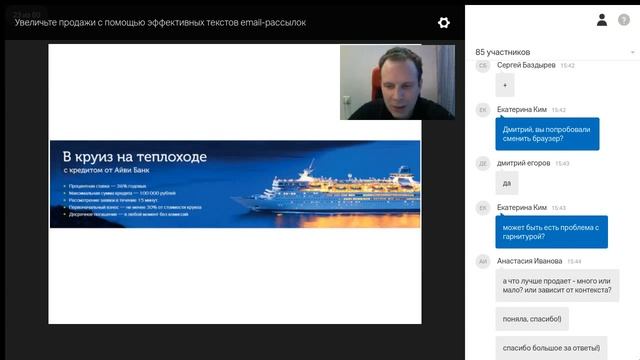Select message 'спасибо большое за ответы!)'
The image size is (640, 360).
click(551, 348)
